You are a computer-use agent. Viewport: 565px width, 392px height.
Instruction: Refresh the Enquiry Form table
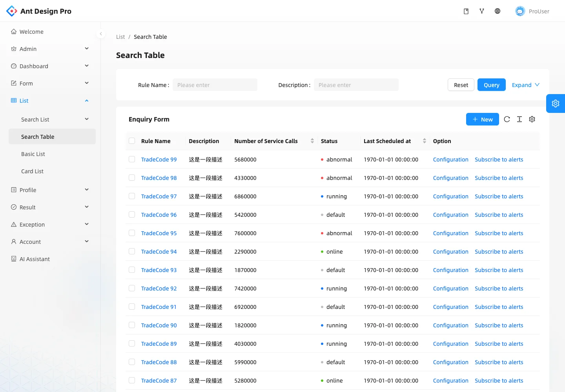click(507, 119)
